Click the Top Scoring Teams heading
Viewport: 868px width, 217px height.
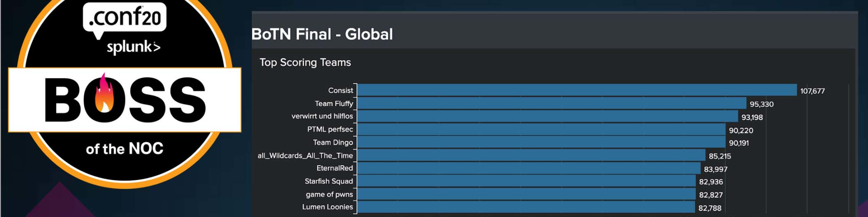coord(305,62)
